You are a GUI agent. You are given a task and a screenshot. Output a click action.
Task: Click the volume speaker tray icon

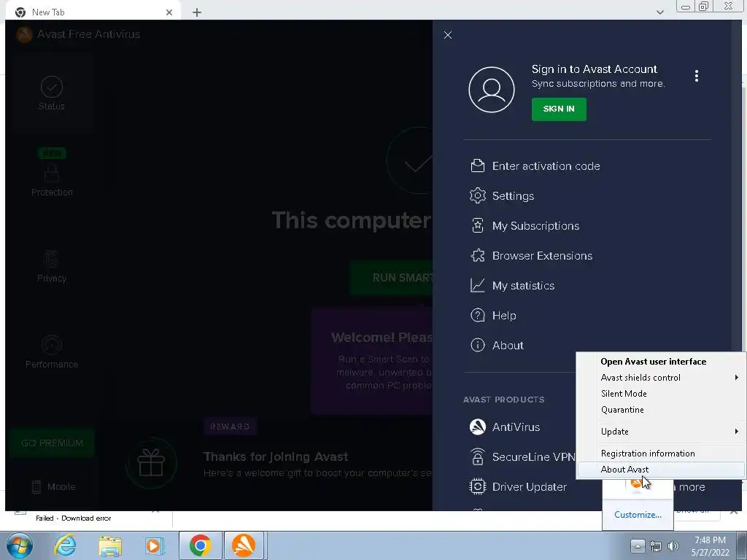673,546
